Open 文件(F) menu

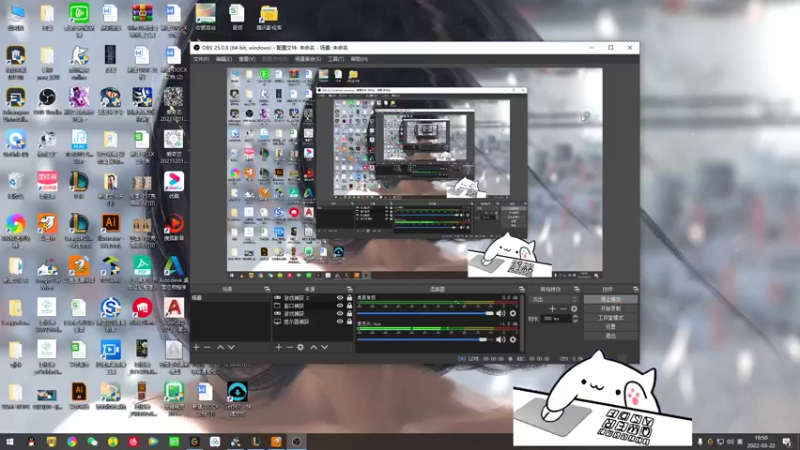pyautogui.click(x=201, y=59)
